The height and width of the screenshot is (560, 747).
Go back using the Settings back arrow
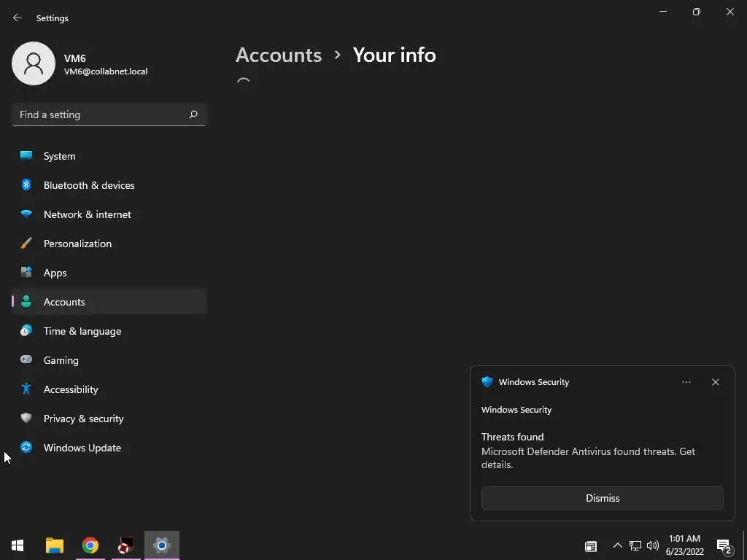pos(18,17)
